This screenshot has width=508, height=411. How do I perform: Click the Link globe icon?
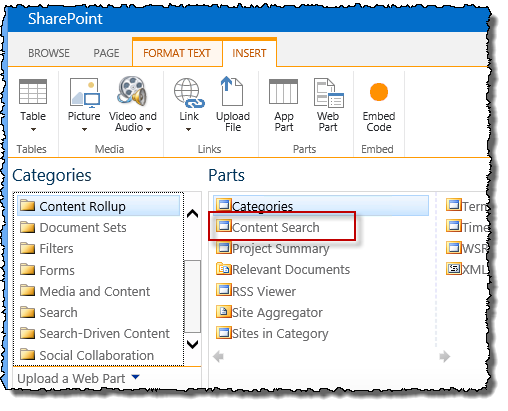(x=189, y=93)
